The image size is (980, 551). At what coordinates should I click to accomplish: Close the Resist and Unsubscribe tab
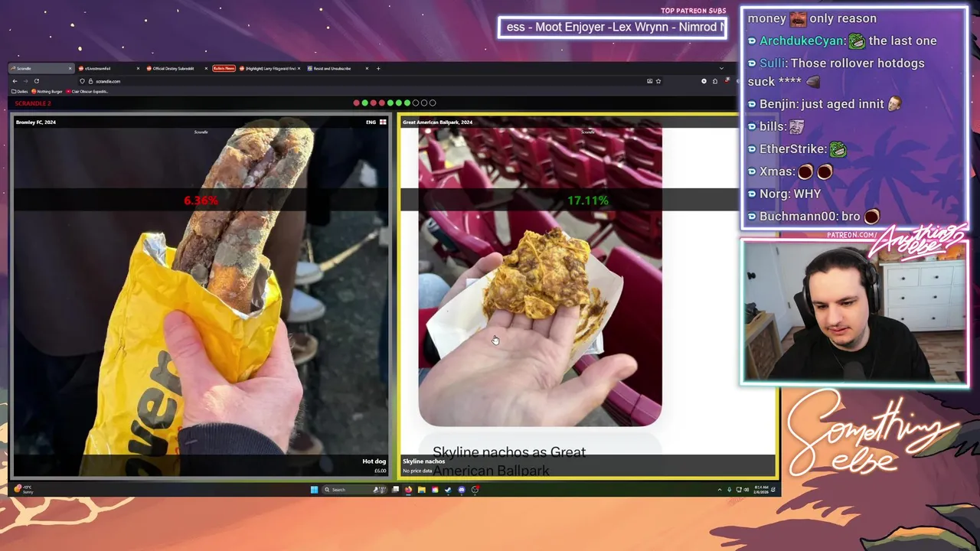coord(367,68)
